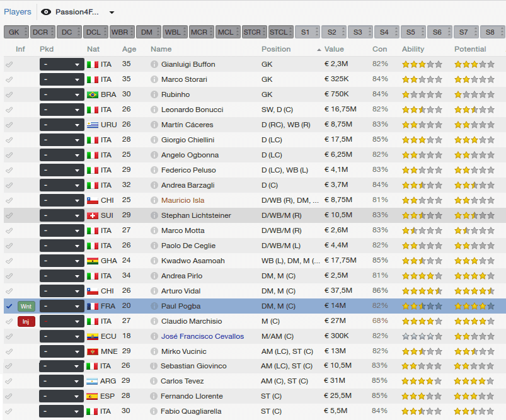Open info icon for Fernando Llorente
Screen dimensions: 506x420
pos(154,396)
